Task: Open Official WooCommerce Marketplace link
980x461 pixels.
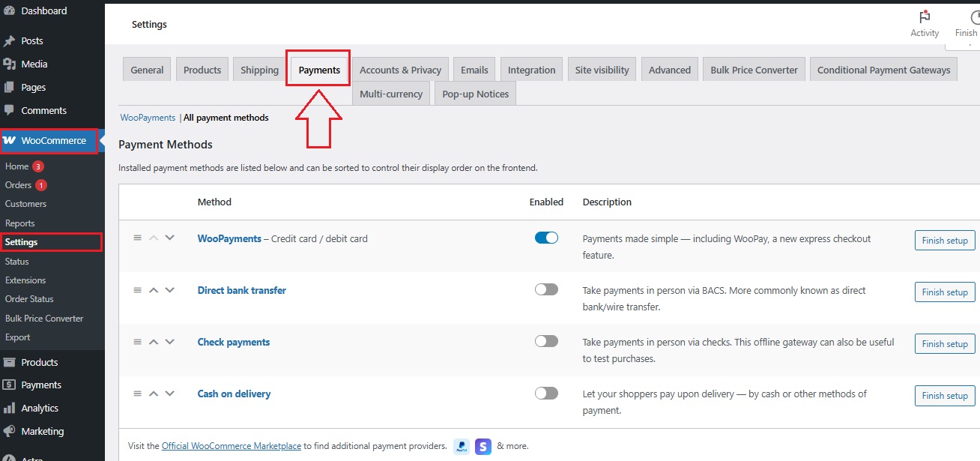Action: pyautogui.click(x=232, y=446)
